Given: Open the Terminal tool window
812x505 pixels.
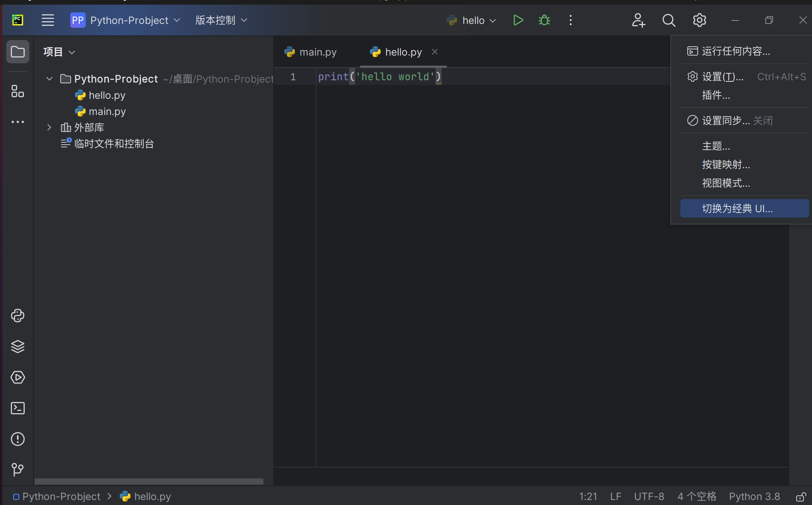Looking at the screenshot, I should click(x=18, y=408).
